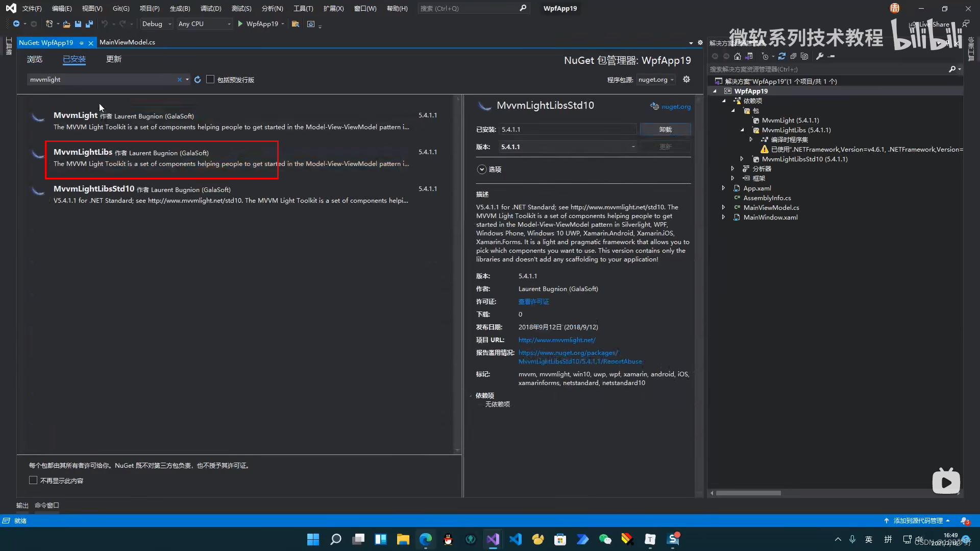Click the home icon in Solution Explorer
The height and width of the screenshot is (551, 980).
click(737, 56)
